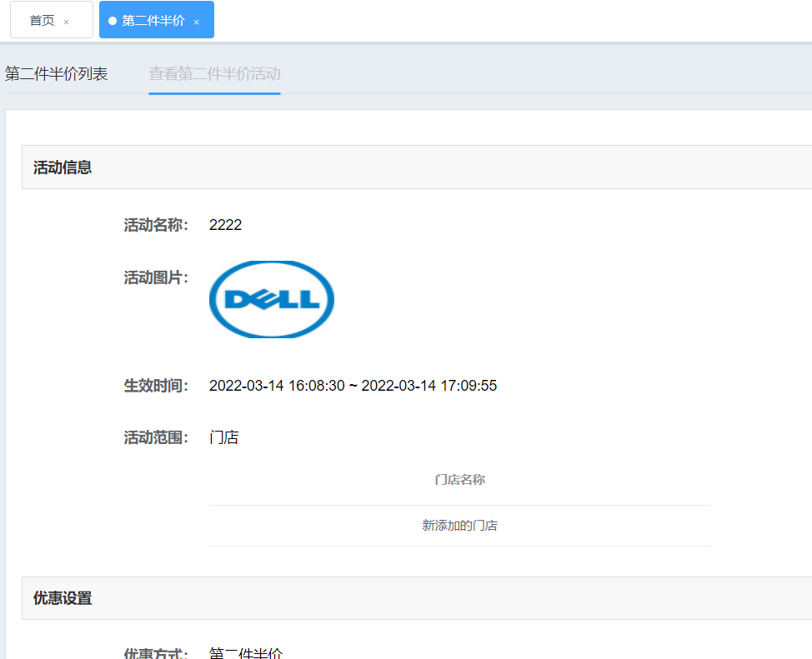Click the 门店 activity scope value

point(223,437)
